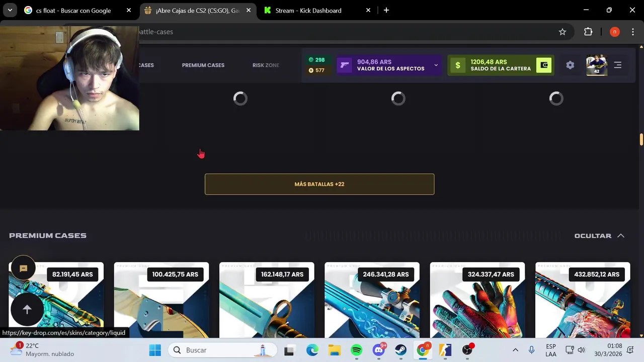The image size is (644, 362).
Task: Open File Explorer from the taskbar
Action: (x=335, y=350)
